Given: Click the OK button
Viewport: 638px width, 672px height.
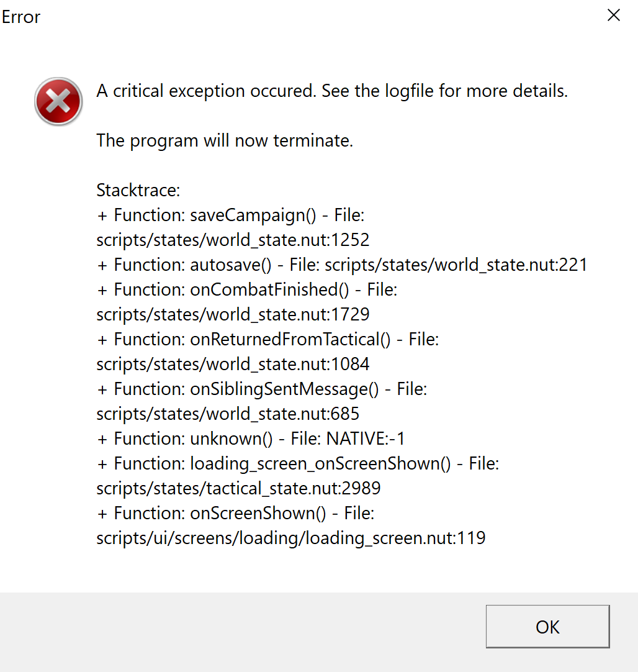Looking at the screenshot, I should tap(547, 627).
